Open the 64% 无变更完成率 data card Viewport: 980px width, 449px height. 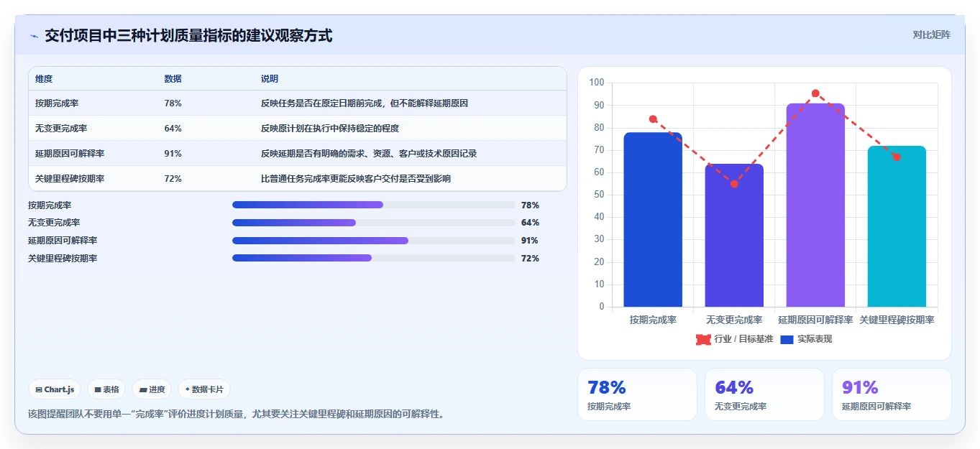(x=764, y=394)
